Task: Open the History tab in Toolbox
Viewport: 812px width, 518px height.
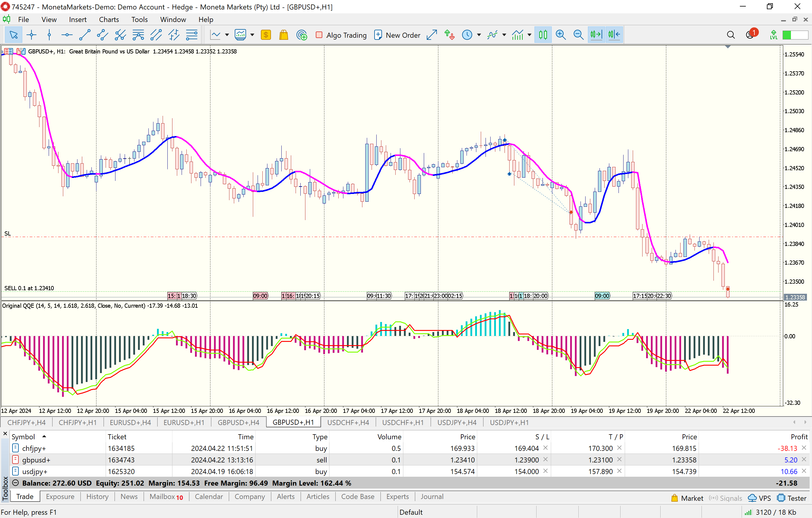Action: coord(97,496)
